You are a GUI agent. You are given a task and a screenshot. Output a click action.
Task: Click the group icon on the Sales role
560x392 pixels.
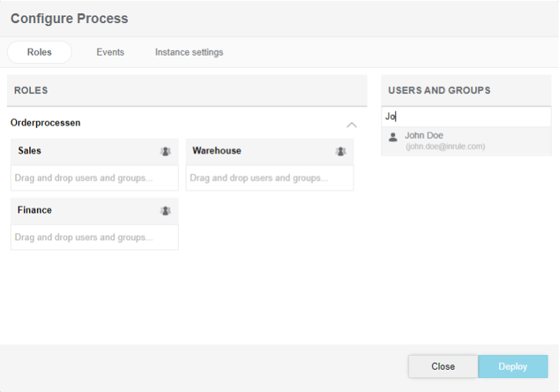pyautogui.click(x=165, y=151)
